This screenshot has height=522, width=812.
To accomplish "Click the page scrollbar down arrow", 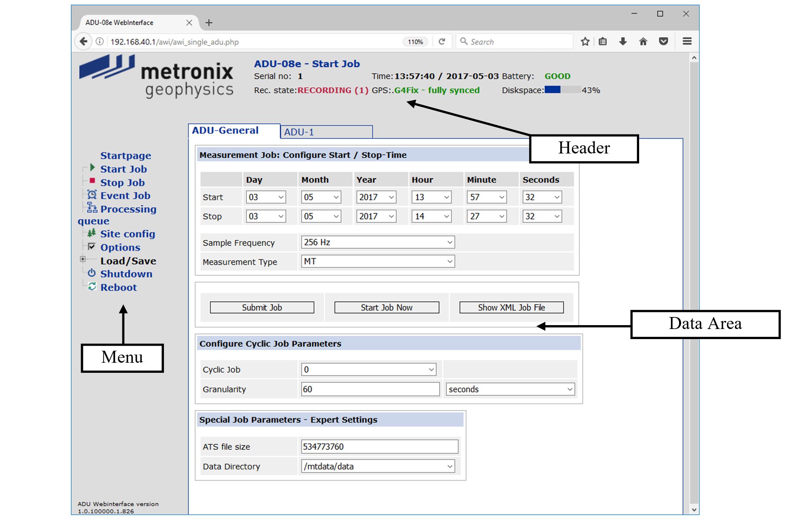I will pyautogui.click(x=694, y=510).
